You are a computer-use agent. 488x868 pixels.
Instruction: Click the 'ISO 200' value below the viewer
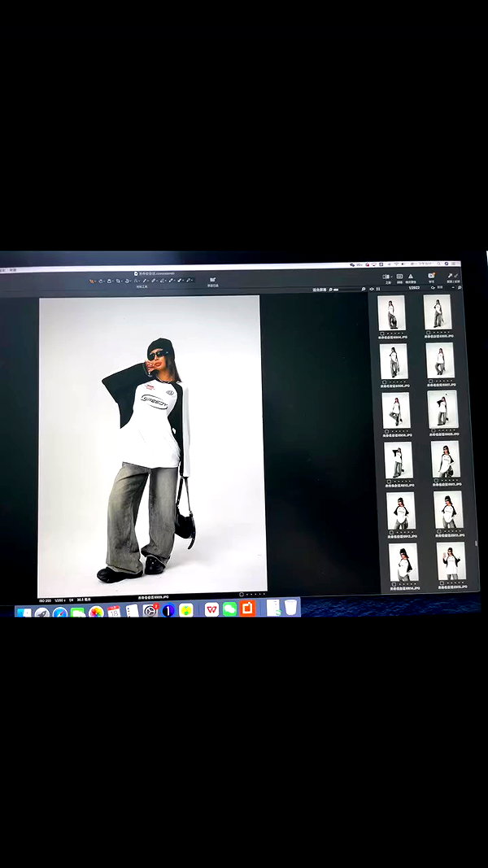[46, 600]
